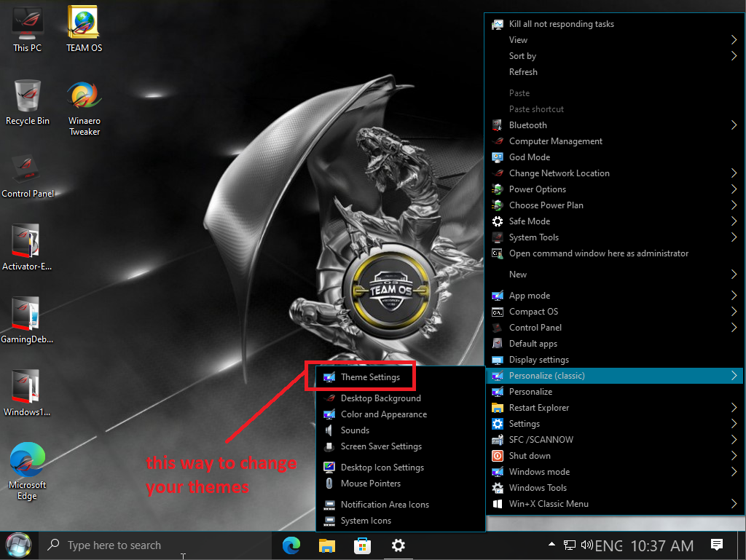
Task: Expand the New submenu arrow
Action: pos(734,275)
